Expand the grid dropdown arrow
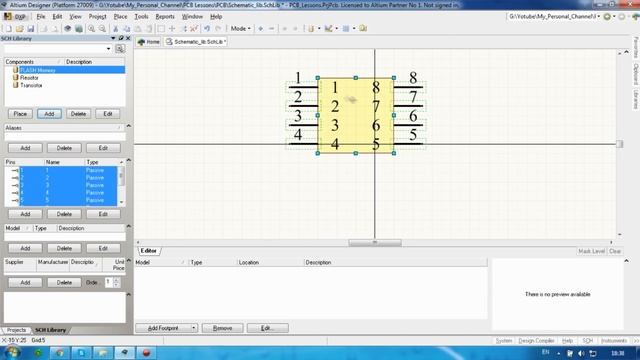The width and height of the screenshot is (640, 360). tap(354, 29)
